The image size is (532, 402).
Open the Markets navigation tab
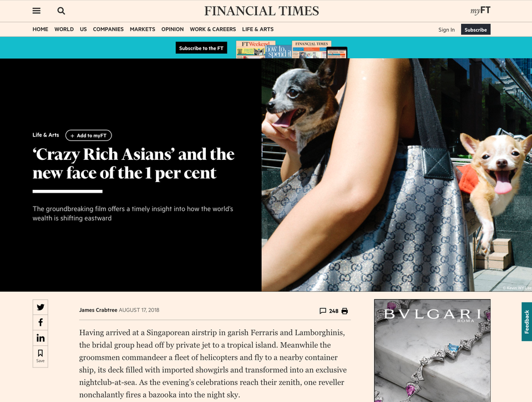coord(143,29)
